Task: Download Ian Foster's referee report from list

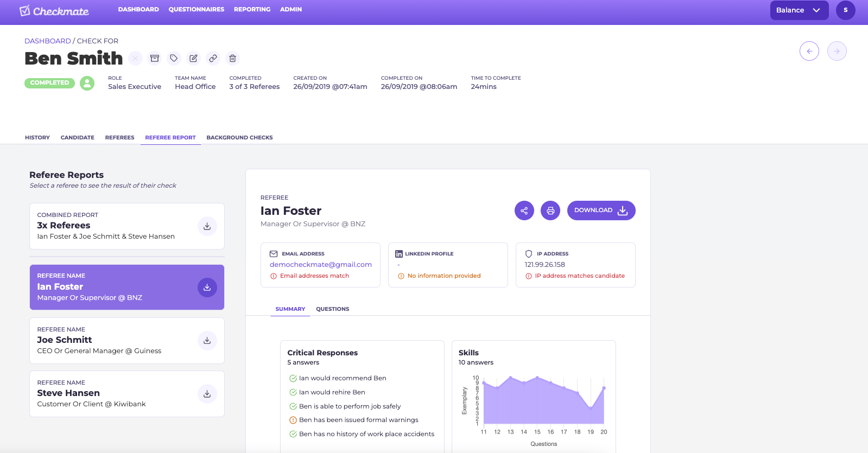Action: tap(207, 288)
